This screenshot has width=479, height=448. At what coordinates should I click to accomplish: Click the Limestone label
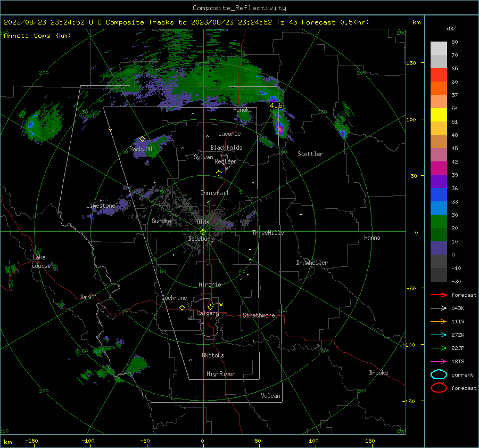101,206
